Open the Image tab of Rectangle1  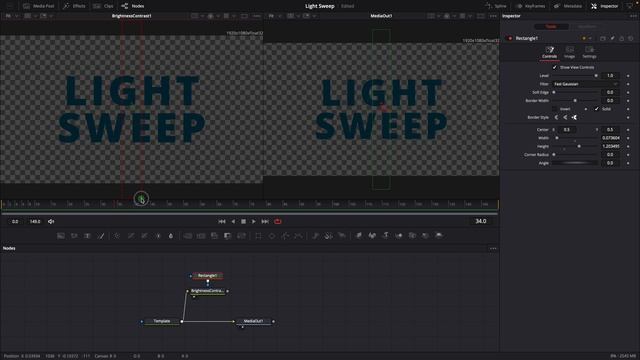[570, 53]
